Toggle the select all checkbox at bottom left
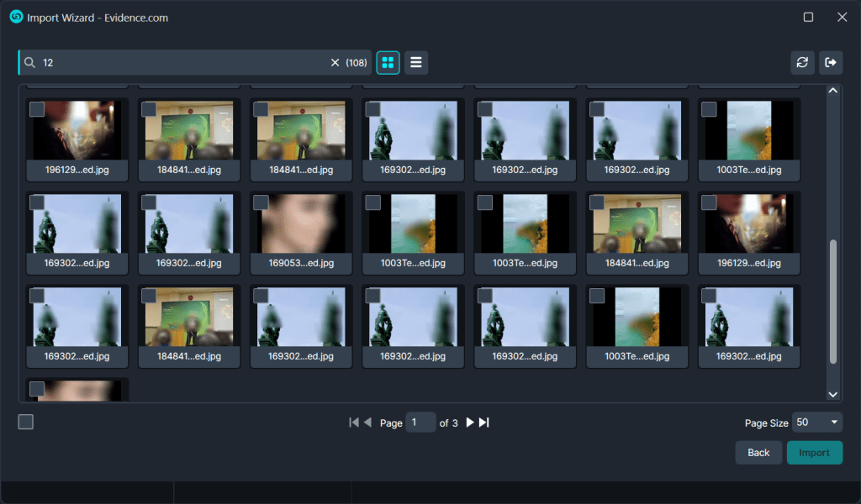 tap(26, 422)
